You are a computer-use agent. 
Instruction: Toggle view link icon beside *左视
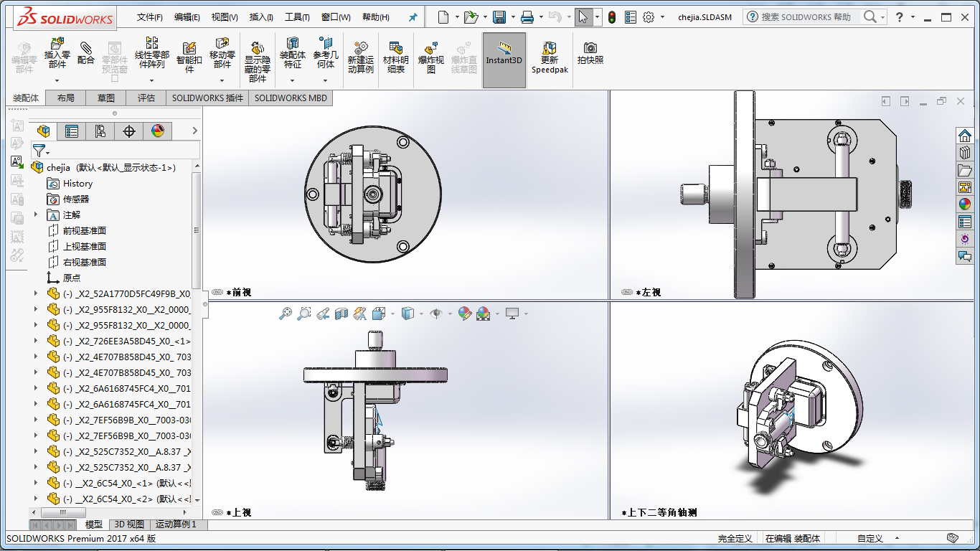627,293
